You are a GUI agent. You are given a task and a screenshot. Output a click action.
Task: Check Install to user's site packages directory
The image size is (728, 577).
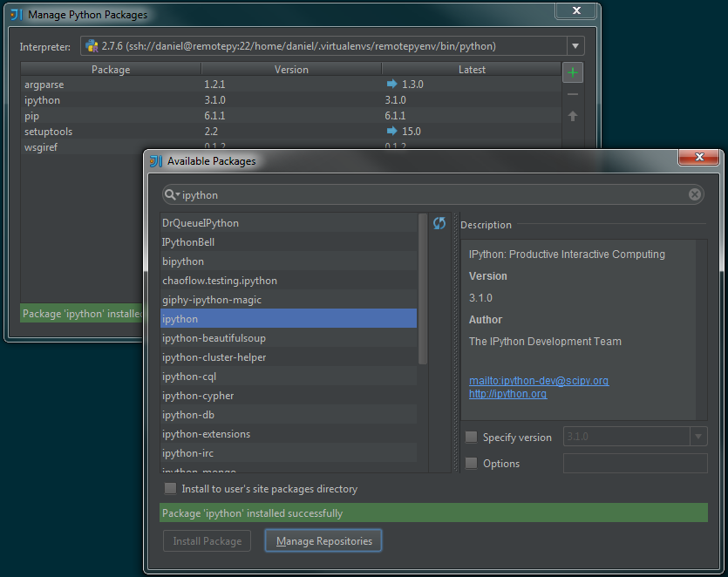coord(170,488)
